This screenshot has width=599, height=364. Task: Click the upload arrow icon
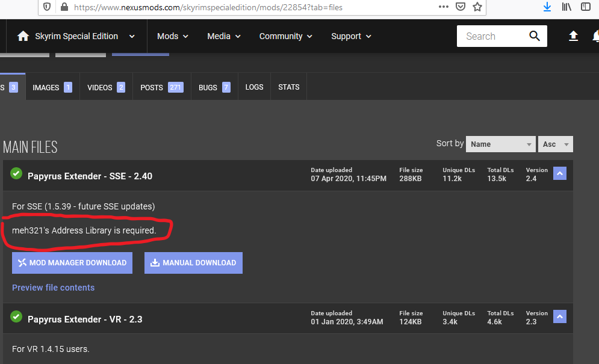573,36
